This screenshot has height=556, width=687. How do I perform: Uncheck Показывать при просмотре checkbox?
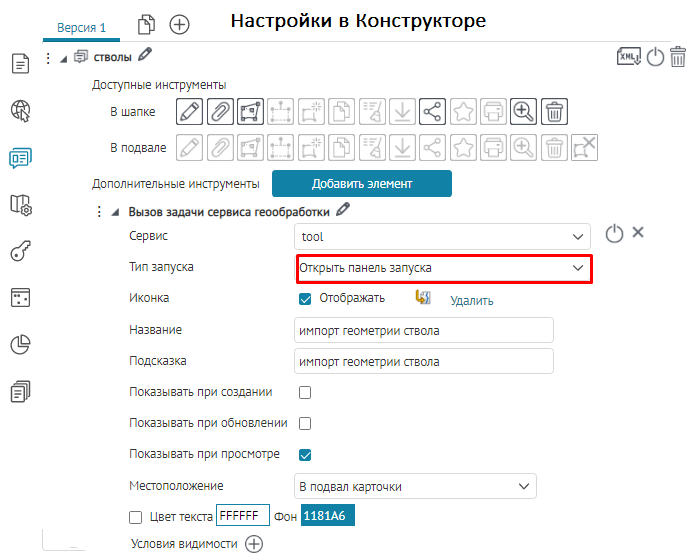306,455
